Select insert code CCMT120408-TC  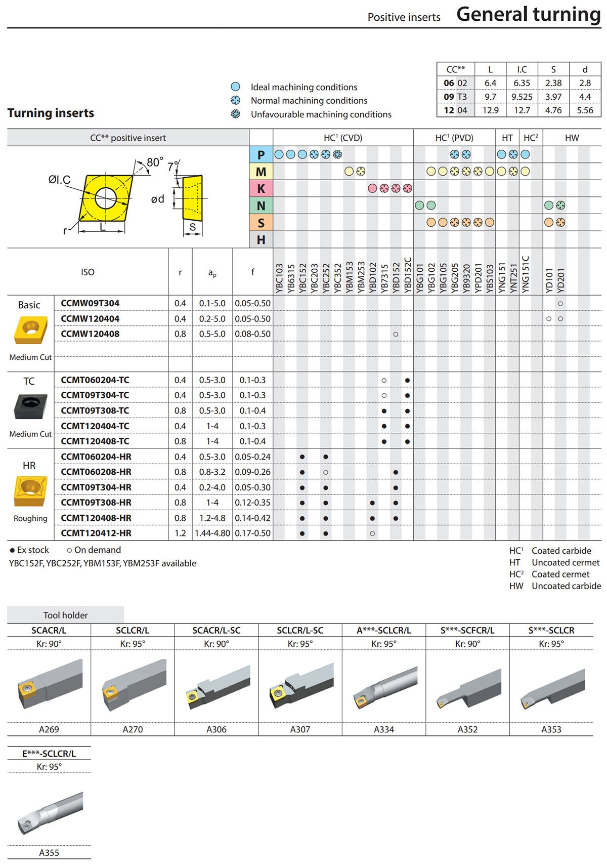(95, 441)
